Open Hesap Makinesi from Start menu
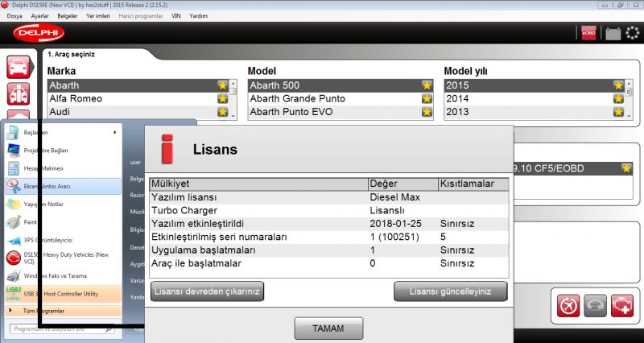The image size is (644, 343). (x=64, y=168)
